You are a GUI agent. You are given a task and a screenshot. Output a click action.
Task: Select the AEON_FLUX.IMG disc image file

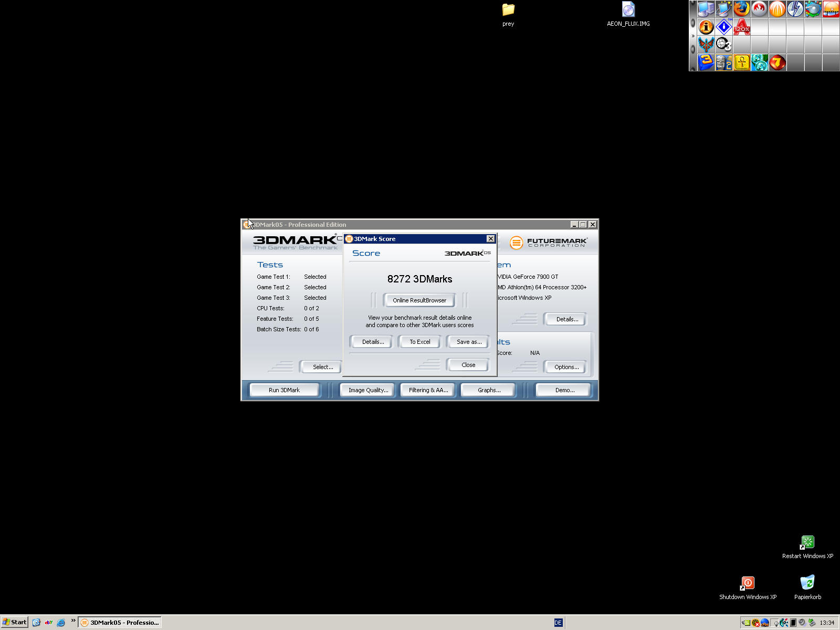click(628, 15)
